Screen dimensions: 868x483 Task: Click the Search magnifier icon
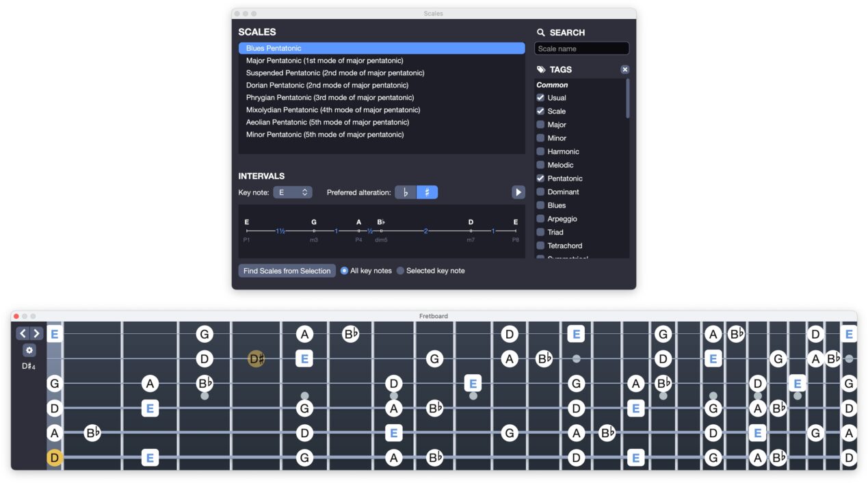[540, 32]
